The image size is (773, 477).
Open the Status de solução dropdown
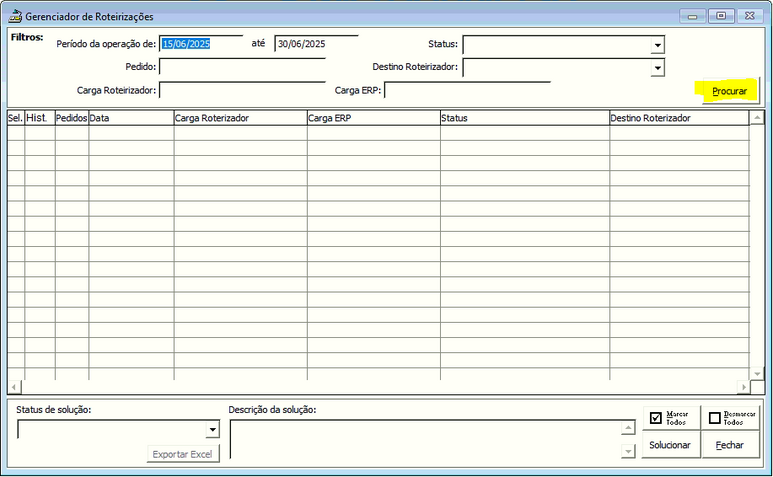[212, 430]
